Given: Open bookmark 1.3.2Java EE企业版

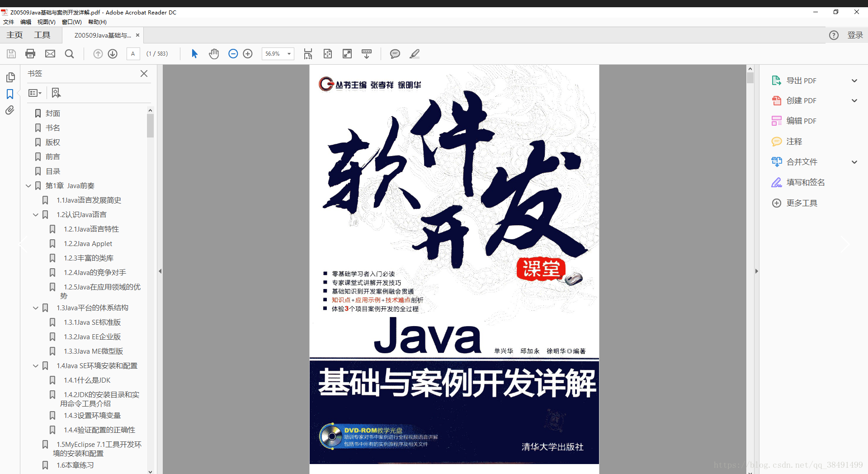Looking at the screenshot, I should tap(92, 337).
